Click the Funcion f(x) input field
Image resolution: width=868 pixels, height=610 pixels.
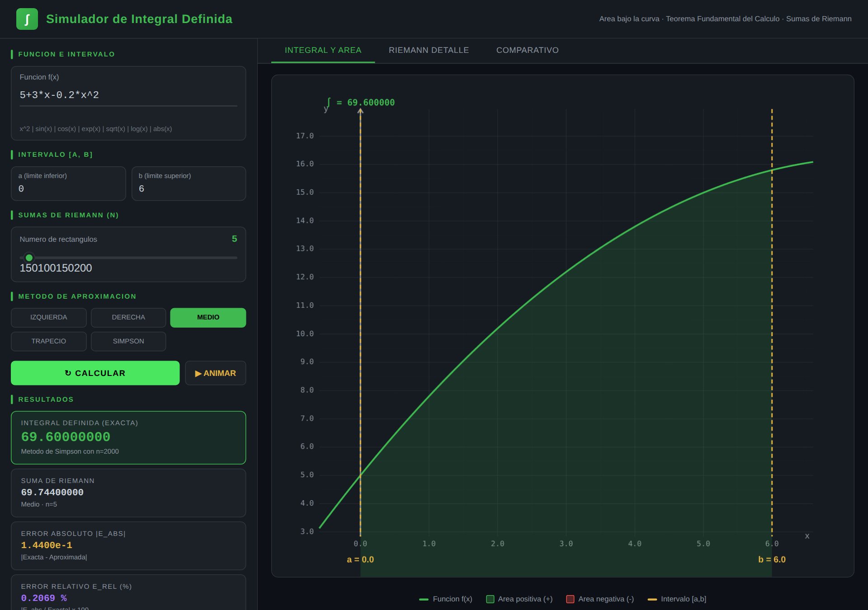(128, 95)
